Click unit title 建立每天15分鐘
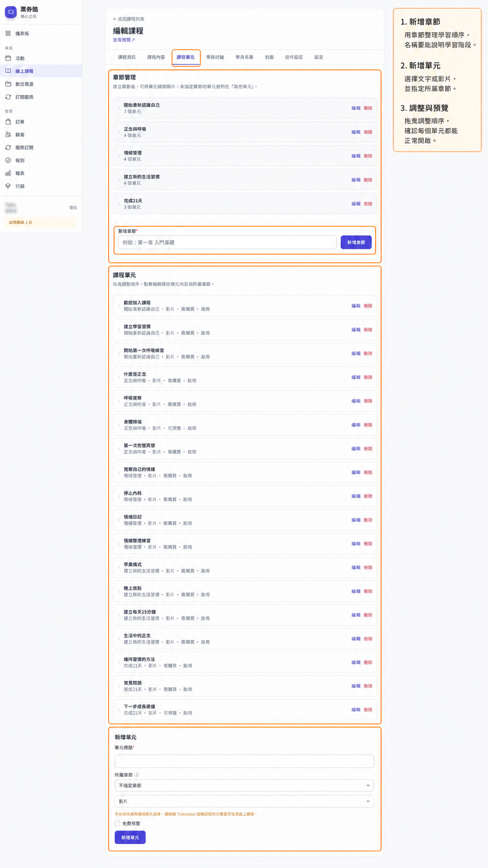 click(140, 612)
